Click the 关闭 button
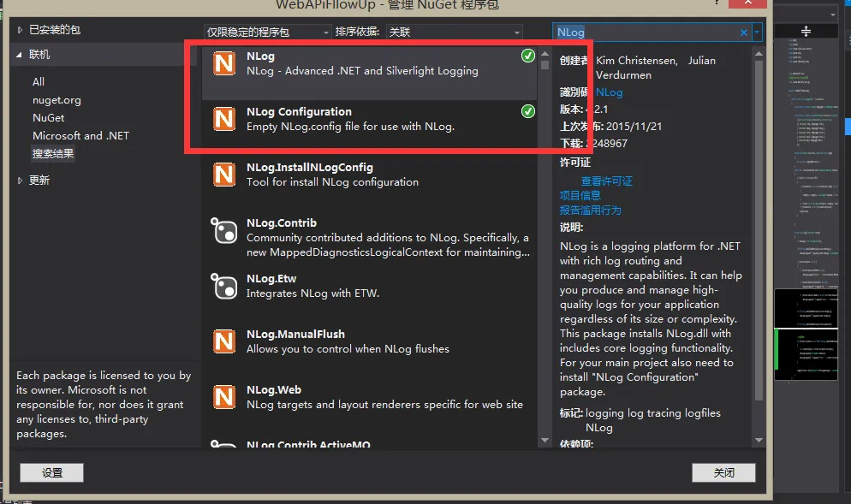 click(x=723, y=472)
